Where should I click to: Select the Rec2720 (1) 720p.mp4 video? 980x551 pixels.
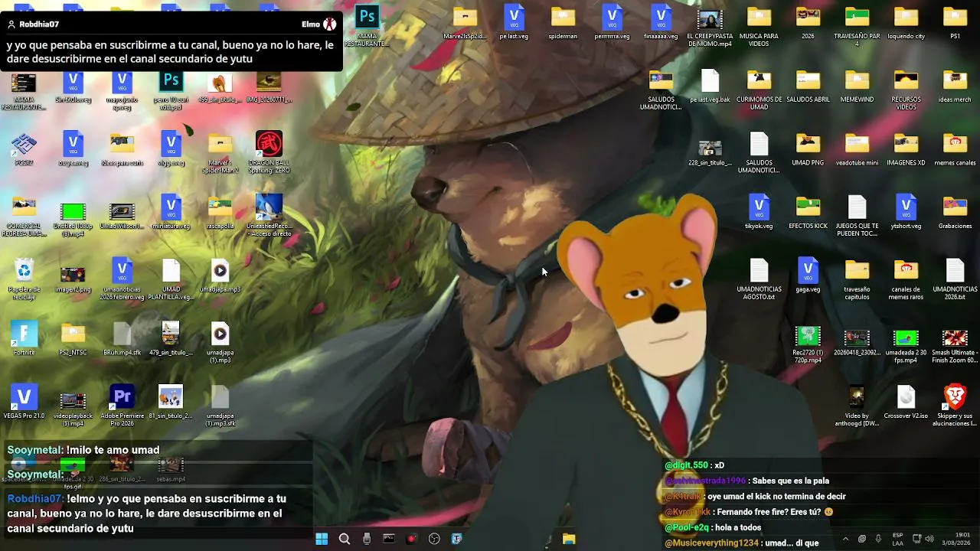[808, 344]
